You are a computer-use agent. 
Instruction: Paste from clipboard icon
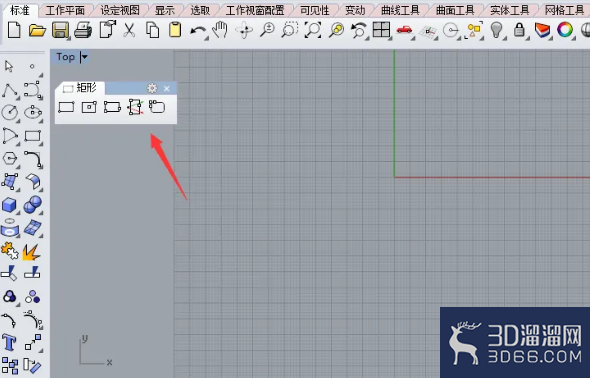click(x=175, y=30)
